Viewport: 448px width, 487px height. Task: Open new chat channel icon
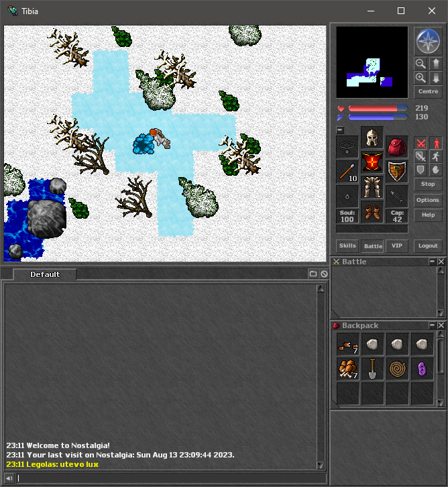[313, 274]
